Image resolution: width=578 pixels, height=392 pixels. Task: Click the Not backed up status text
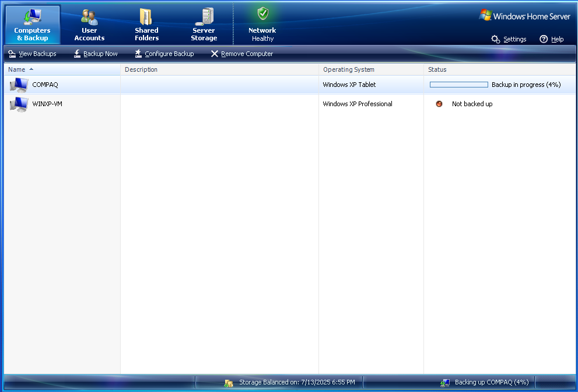472,104
